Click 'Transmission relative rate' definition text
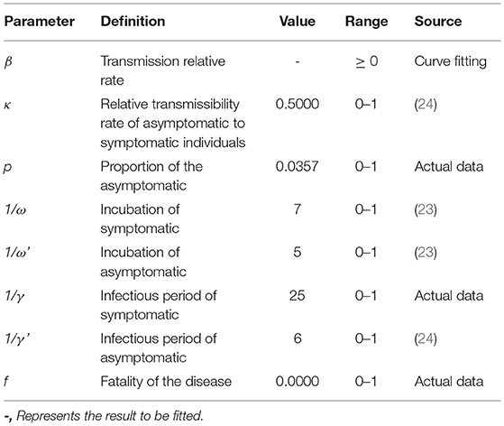 pyautogui.click(x=163, y=70)
